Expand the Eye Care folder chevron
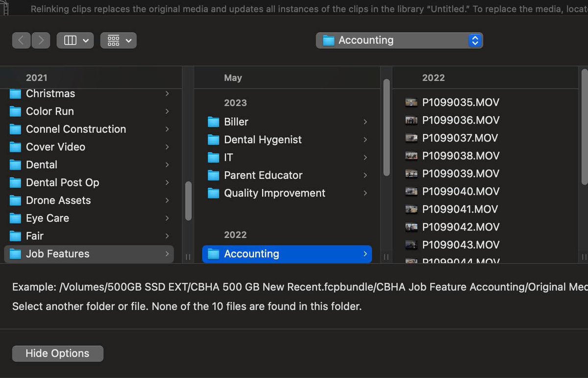Screen dimensions: 588x378 [167, 218]
